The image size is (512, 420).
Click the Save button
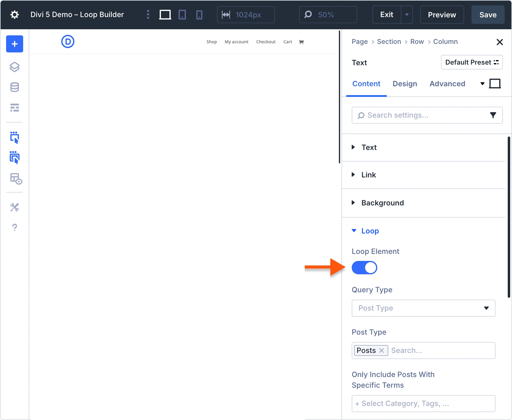(488, 15)
